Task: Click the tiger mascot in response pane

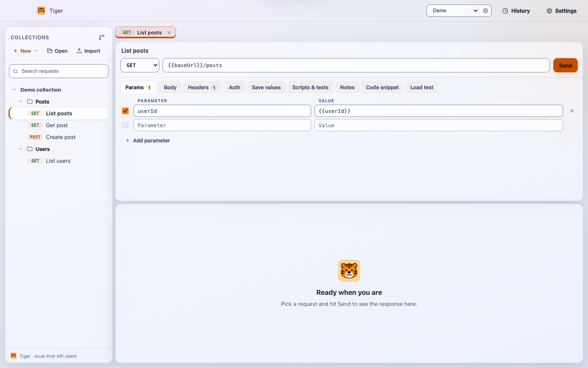Action: coord(349,271)
